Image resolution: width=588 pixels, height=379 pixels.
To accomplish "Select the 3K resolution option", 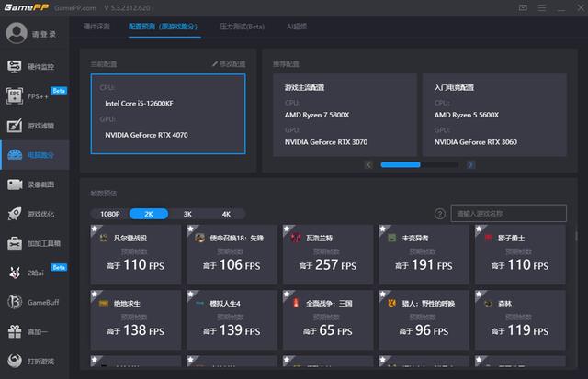I will pyautogui.click(x=187, y=214).
